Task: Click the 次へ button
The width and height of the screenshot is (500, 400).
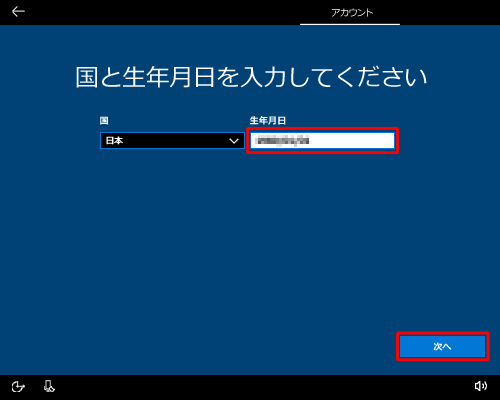Action: (443, 347)
